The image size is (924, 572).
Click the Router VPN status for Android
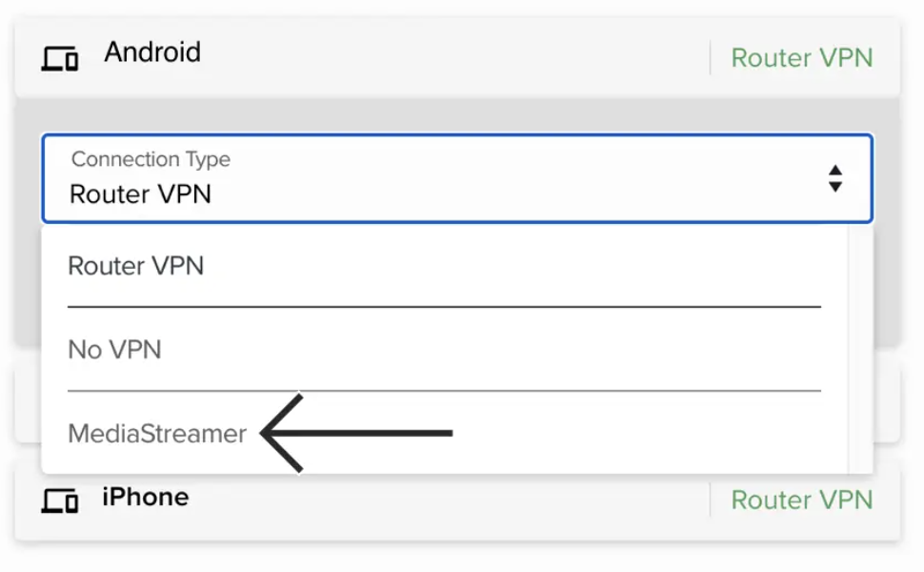[801, 58]
